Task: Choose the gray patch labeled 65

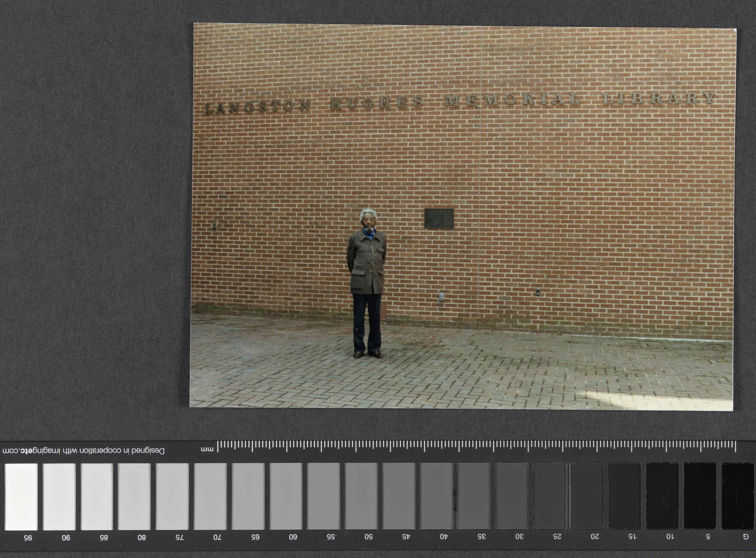Action: (x=248, y=497)
